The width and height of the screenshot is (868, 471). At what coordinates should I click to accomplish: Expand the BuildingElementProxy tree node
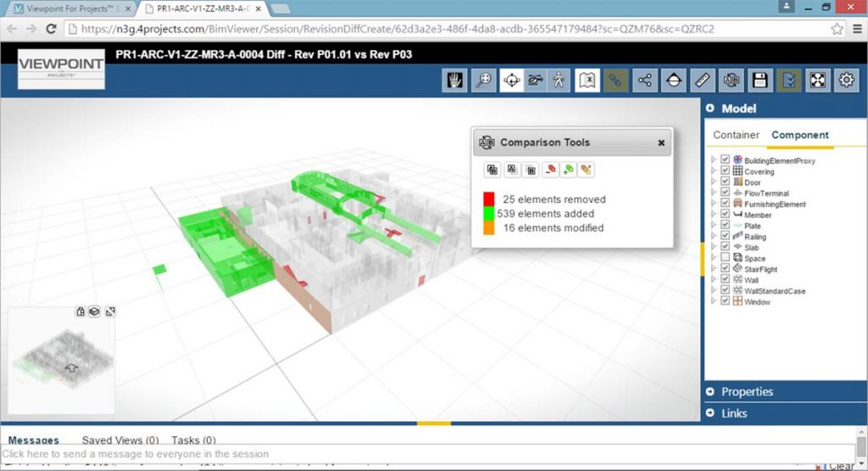(714, 160)
